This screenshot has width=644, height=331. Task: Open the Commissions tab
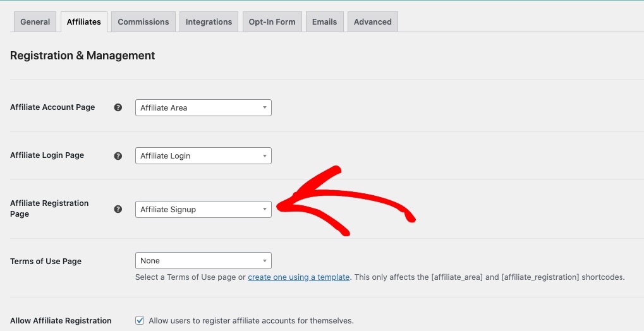click(143, 21)
